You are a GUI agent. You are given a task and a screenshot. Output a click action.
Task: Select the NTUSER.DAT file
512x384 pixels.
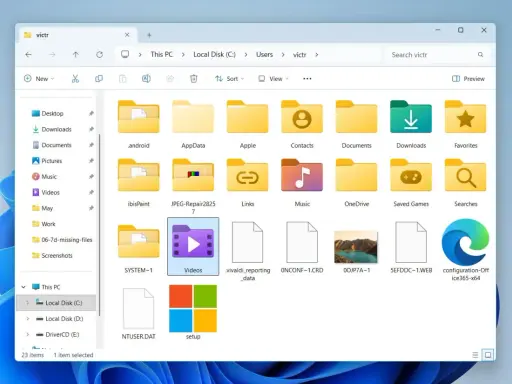139,313
